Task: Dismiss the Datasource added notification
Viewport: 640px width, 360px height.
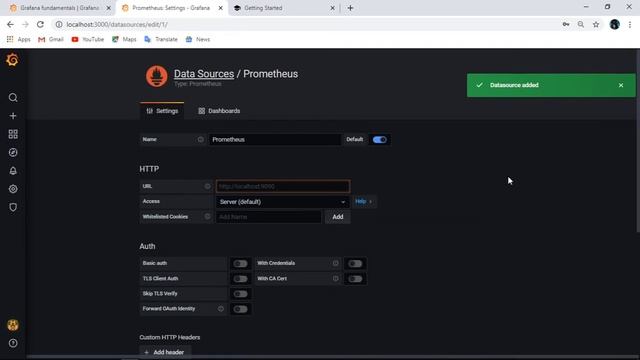Action: pos(621,85)
